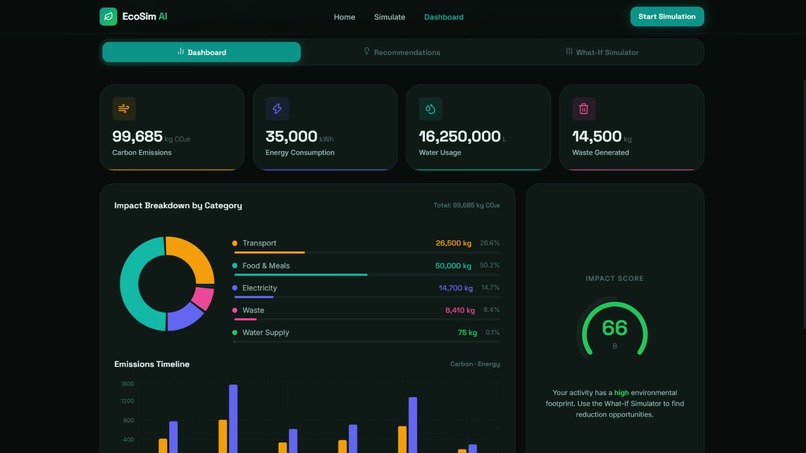Click the orange Transport donut chart segment
806x453 pixels.
coord(196,254)
